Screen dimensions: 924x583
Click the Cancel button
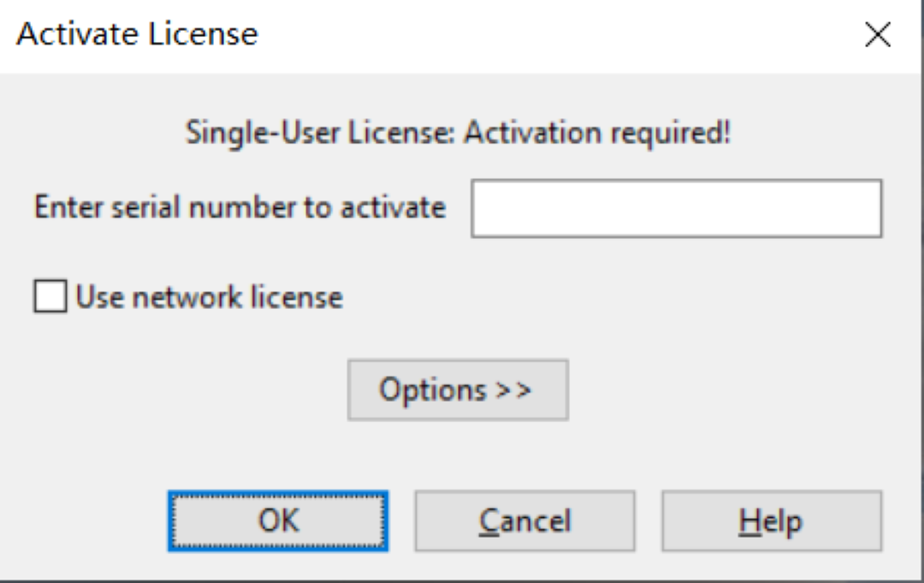point(524,521)
